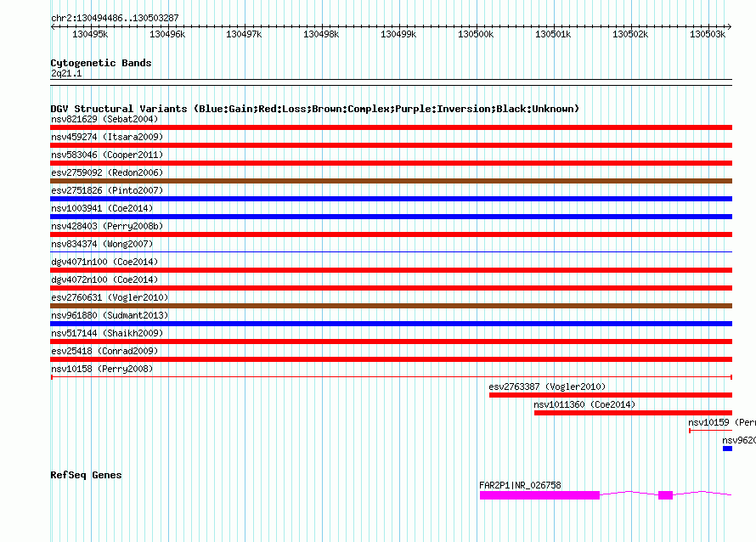The image size is (756, 542).
Task: Open the nsv1011360 (Coe2014) label
Action: click(584, 404)
